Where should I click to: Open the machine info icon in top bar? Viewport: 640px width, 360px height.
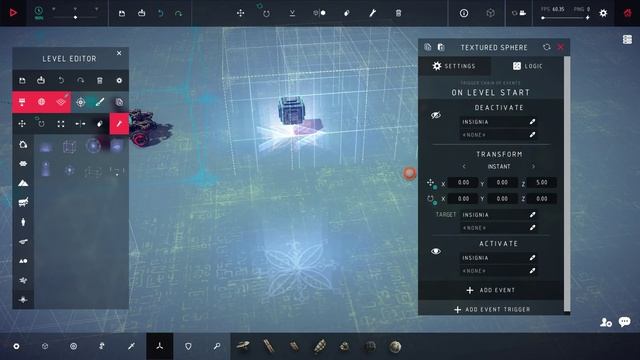tap(464, 13)
